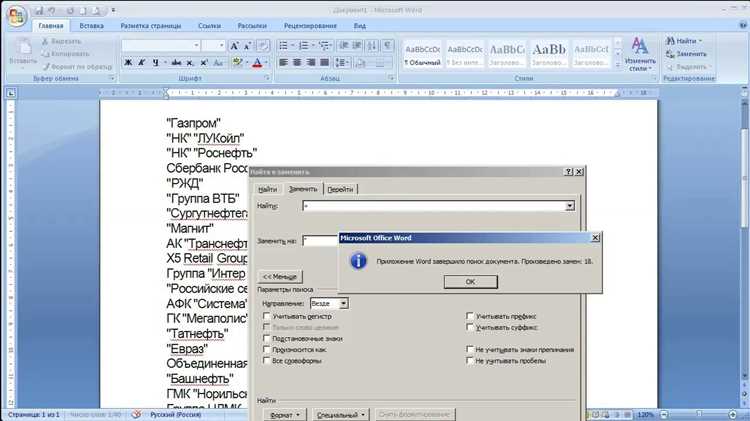Click the multilevel list icon
This screenshot has height=421, width=750.
pos(324,46)
